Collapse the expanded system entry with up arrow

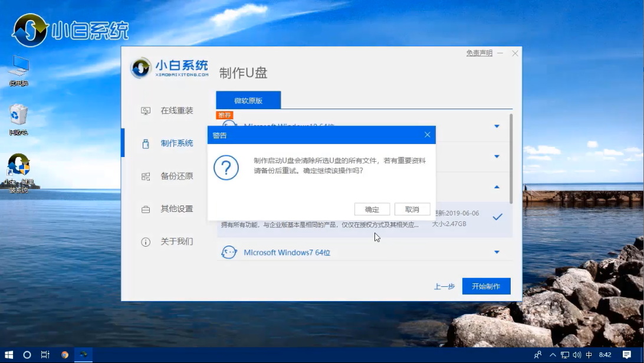[497, 187]
